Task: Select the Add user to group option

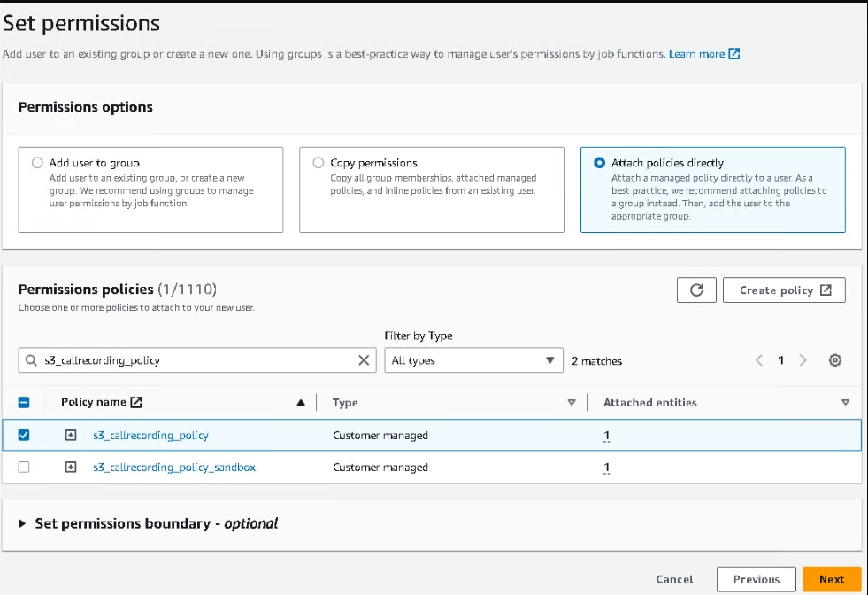Action: 37,163
